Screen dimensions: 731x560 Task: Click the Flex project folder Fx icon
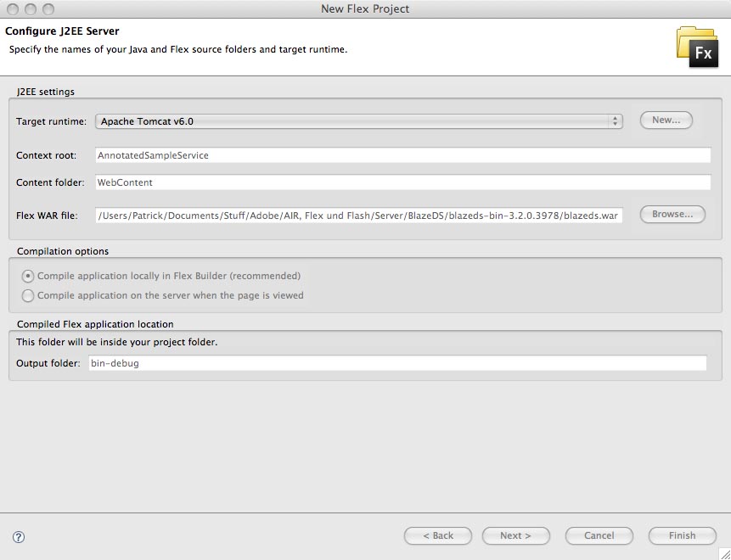tap(697, 47)
